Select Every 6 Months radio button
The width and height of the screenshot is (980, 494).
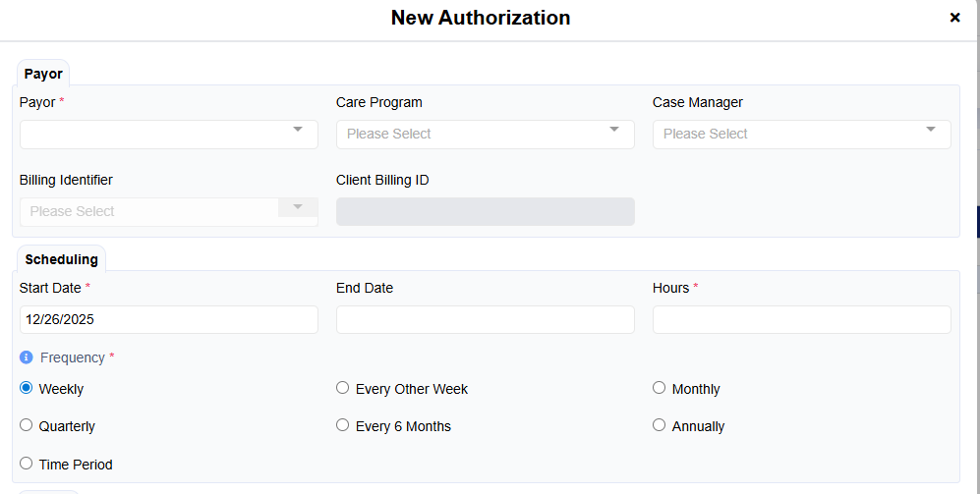[x=343, y=425]
